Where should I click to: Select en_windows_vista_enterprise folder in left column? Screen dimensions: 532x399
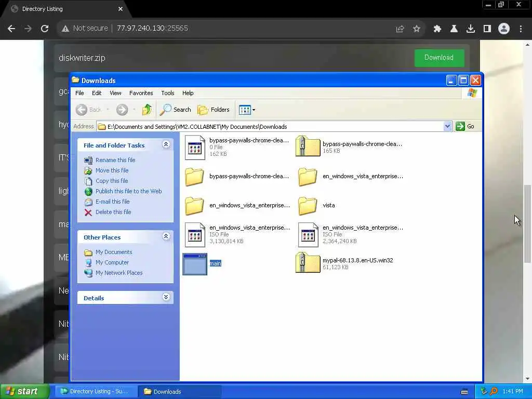pyautogui.click(x=194, y=206)
